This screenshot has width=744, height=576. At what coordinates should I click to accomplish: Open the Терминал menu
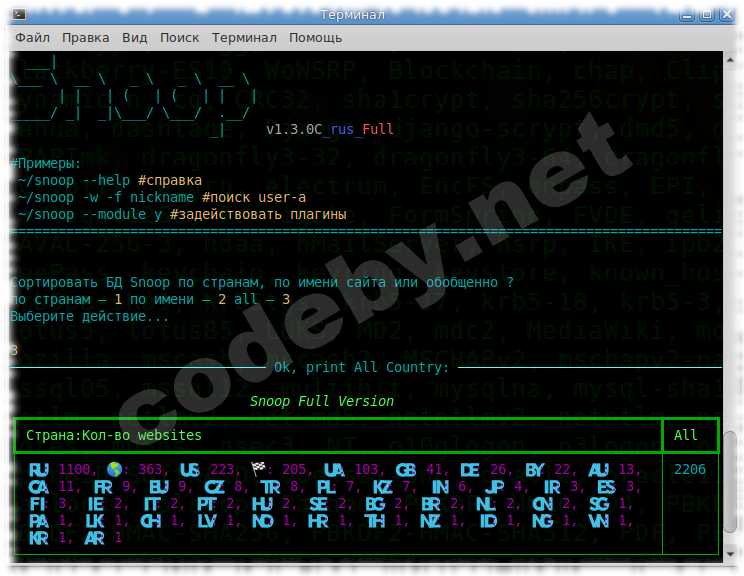(244, 37)
